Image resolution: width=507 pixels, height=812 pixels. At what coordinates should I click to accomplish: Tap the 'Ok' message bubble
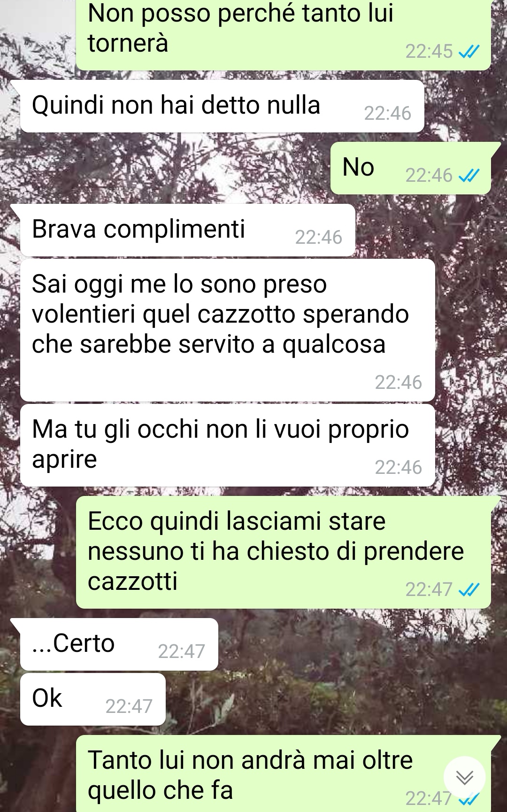tap(93, 699)
